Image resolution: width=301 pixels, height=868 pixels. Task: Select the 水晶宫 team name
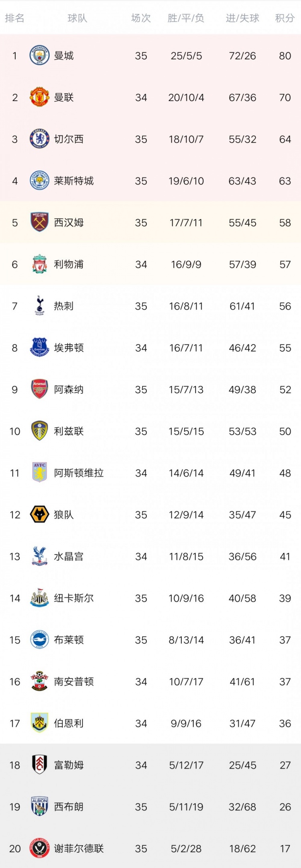[69, 556]
